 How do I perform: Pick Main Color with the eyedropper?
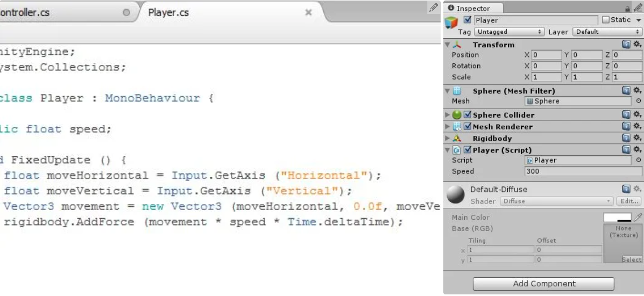coord(638,217)
